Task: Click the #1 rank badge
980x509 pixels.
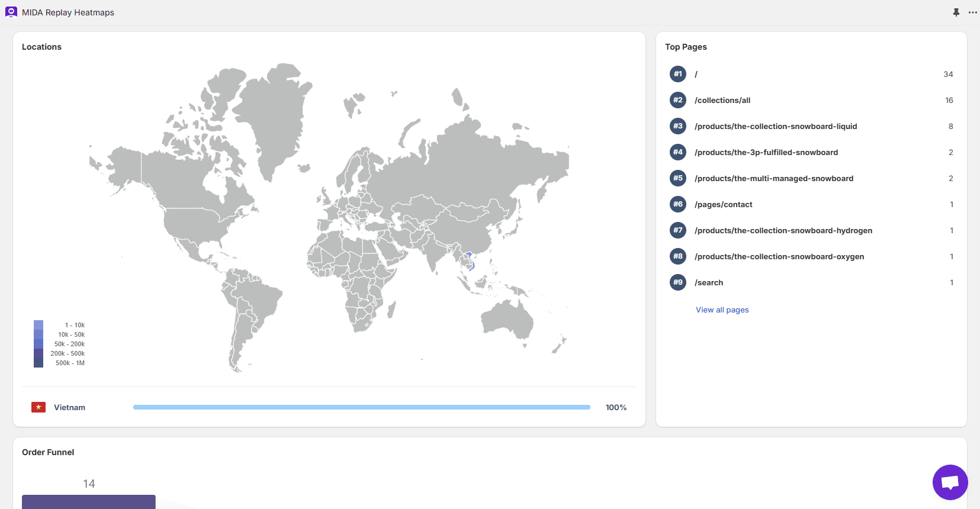Action: pos(677,74)
